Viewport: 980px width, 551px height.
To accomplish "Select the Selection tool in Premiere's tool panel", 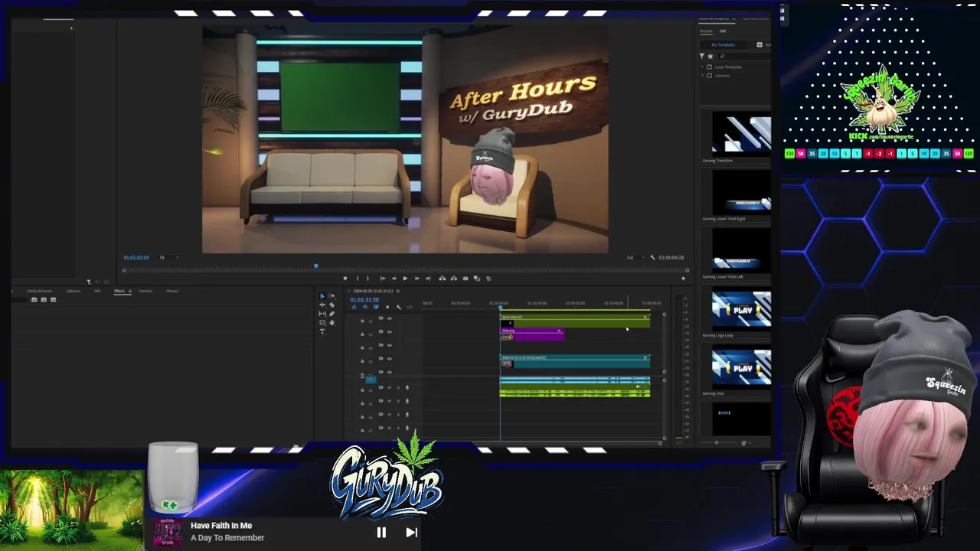I will [x=322, y=296].
